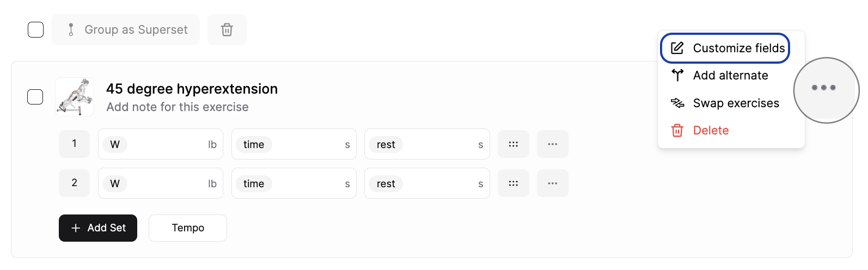Open more options for set 1

pos(553,144)
